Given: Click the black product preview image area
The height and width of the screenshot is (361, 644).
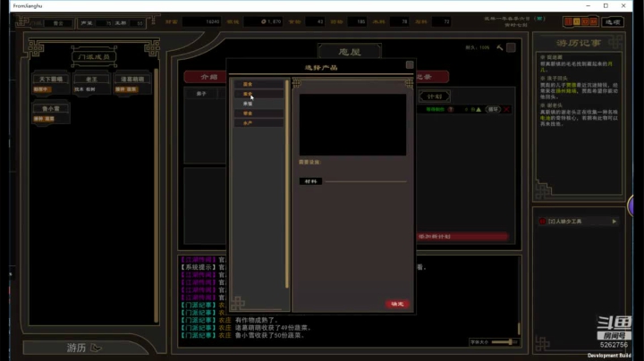Looking at the screenshot, I should click(x=352, y=125).
